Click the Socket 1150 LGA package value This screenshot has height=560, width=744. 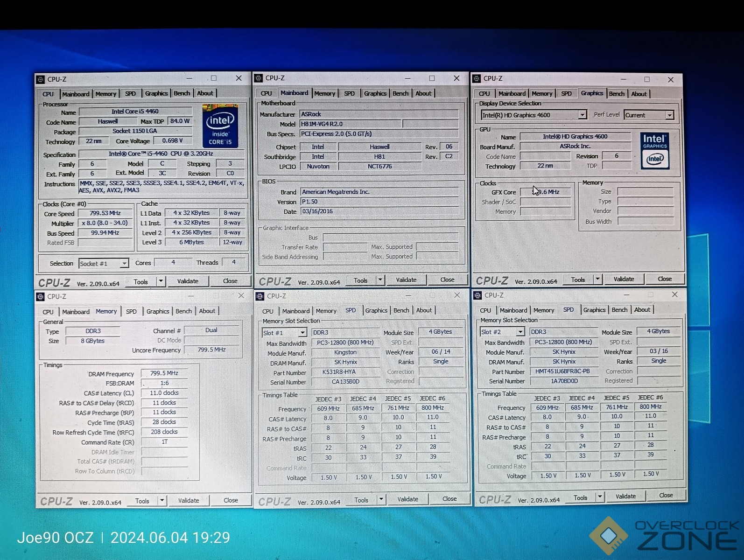[x=135, y=131]
